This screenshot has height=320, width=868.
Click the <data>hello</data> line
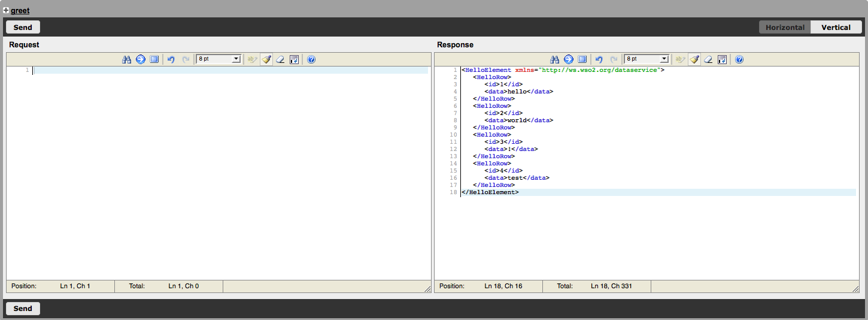(518, 92)
